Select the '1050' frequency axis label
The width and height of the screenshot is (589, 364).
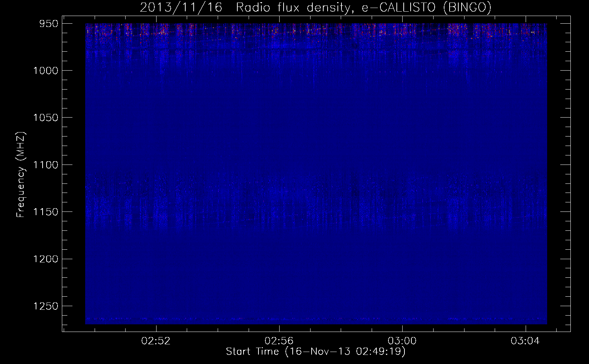(x=46, y=118)
